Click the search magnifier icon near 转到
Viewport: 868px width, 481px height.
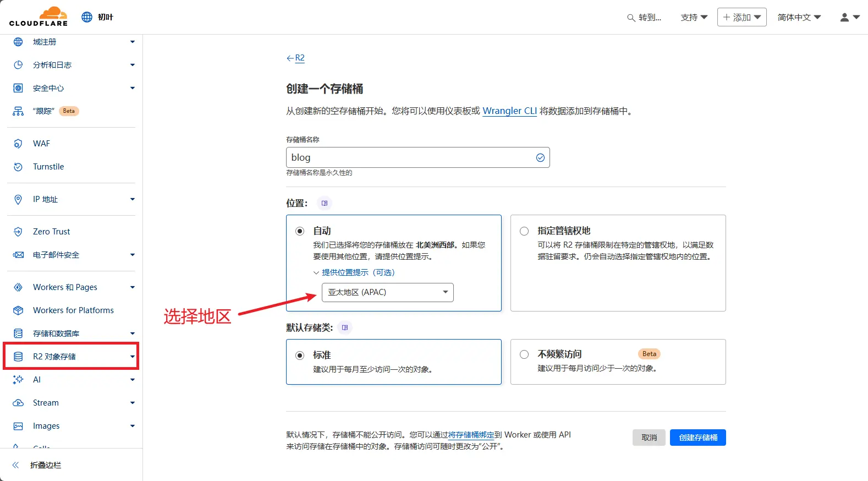tap(631, 18)
